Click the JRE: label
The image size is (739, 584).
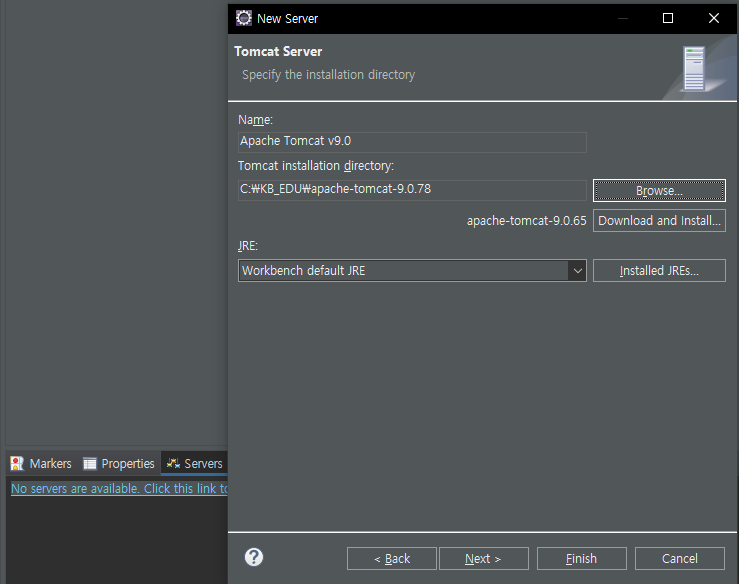point(248,246)
